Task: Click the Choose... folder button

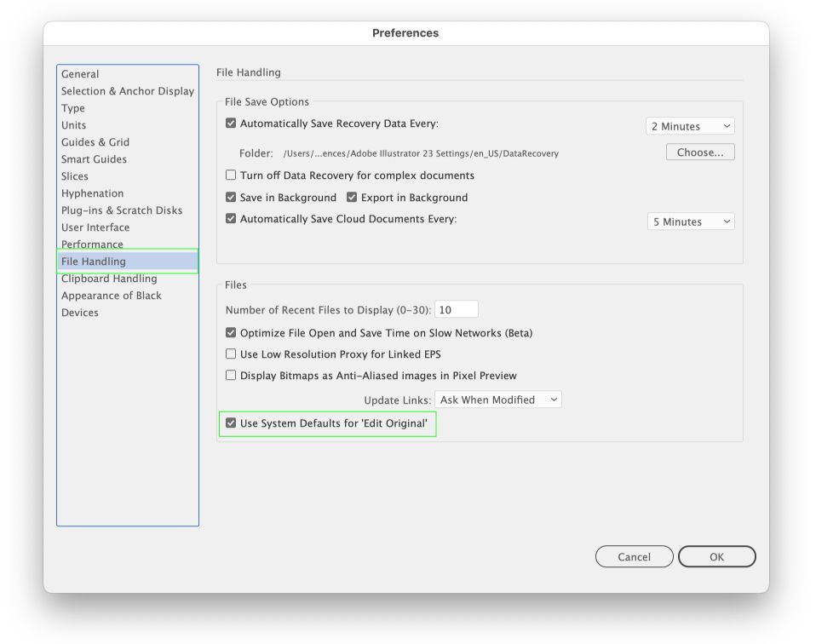Action: (x=700, y=152)
